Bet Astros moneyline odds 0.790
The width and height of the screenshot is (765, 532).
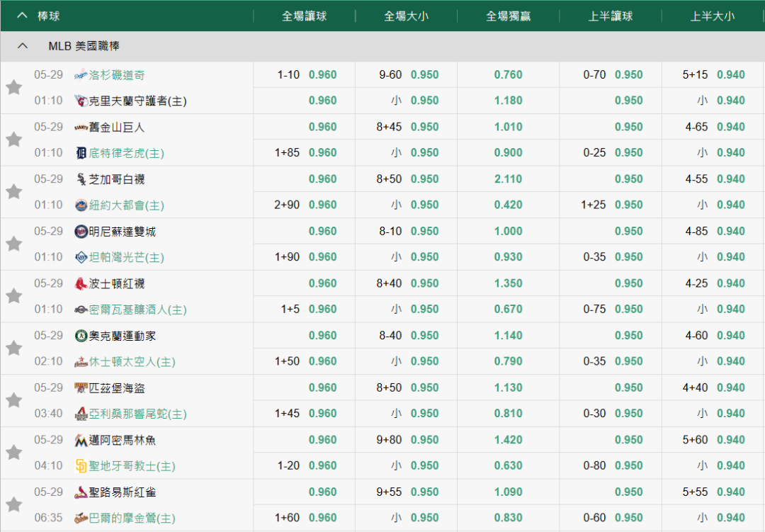tap(508, 362)
